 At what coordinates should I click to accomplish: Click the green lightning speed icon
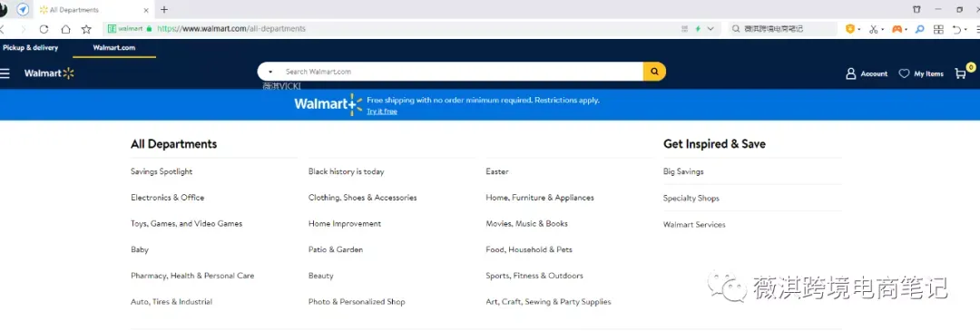(x=698, y=29)
